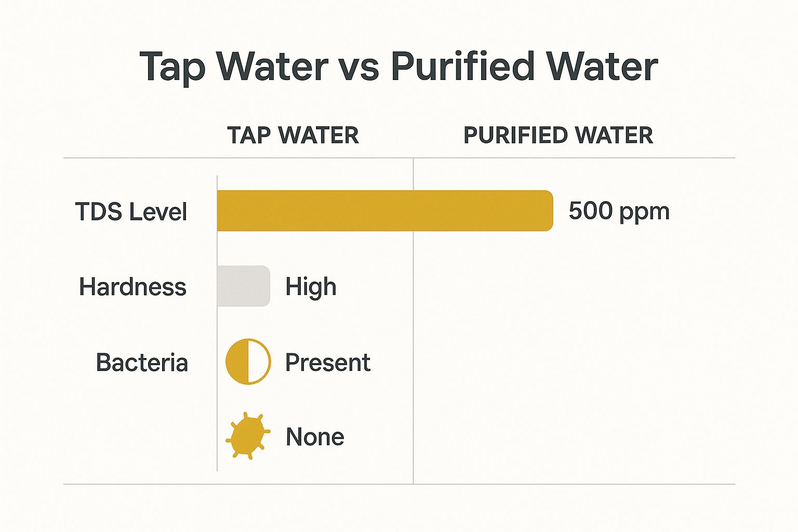
Task: Select the High value text
Action: pyautogui.click(x=311, y=287)
